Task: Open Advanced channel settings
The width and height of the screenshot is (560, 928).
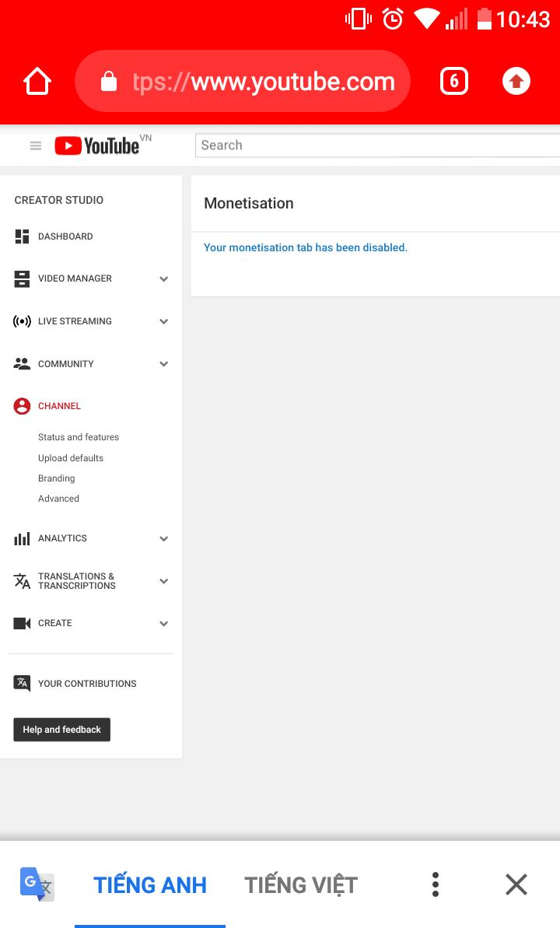Action: tap(58, 499)
